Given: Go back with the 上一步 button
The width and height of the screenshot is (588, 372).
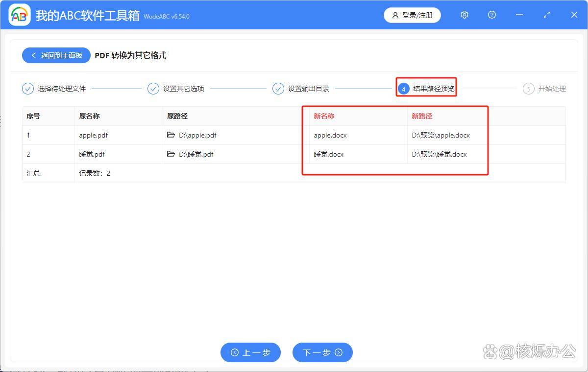Looking at the screenshot, I should (250, 352).
